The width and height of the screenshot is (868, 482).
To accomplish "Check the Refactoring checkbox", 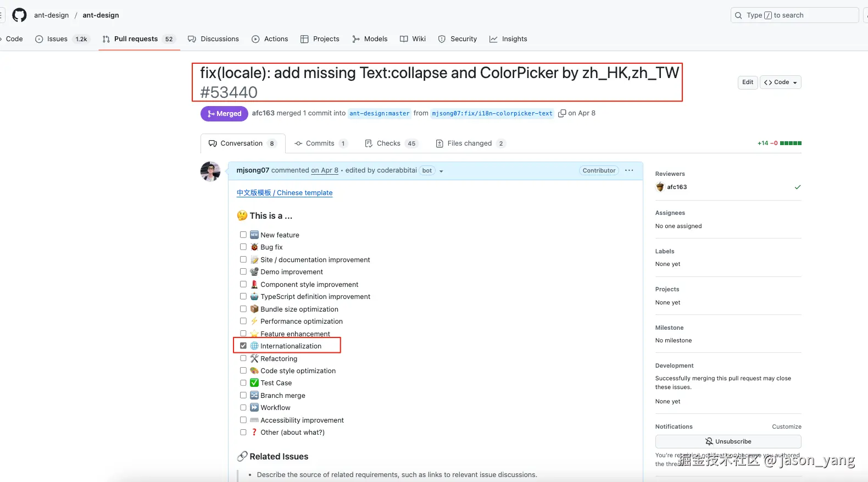I will pos(243,358).
